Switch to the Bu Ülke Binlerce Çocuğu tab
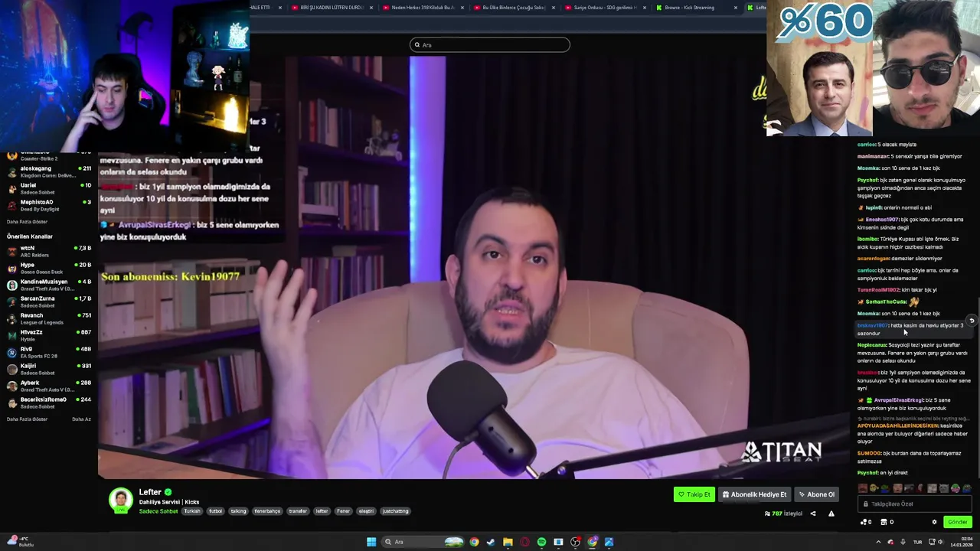 pos(514,8)
